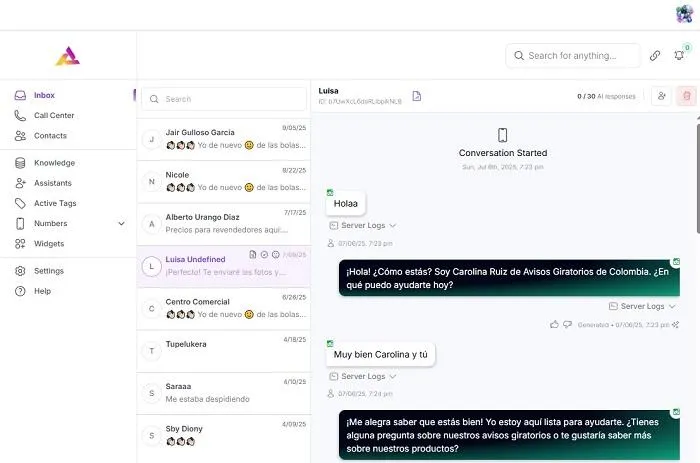
Task: Select the Luisa Undefined conversation
Action: pos(224,266)
